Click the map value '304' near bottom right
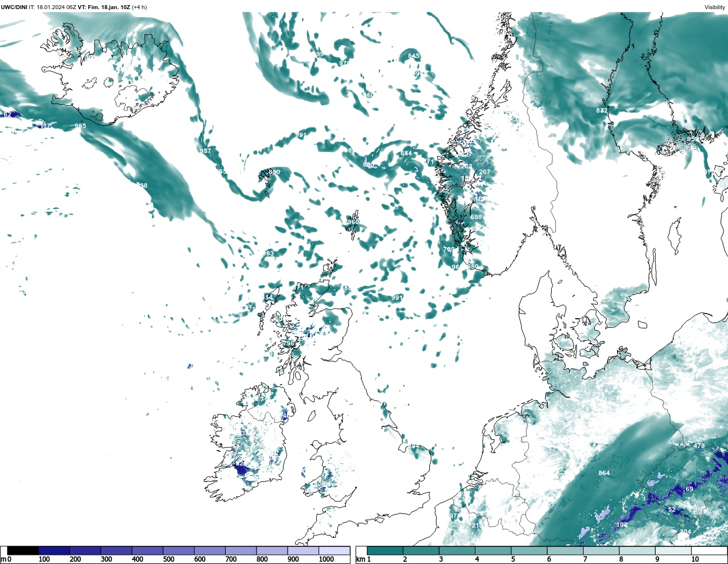 685,532
